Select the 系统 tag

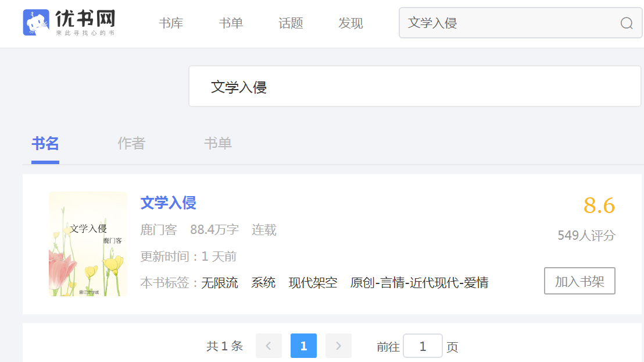click(263, 283)
